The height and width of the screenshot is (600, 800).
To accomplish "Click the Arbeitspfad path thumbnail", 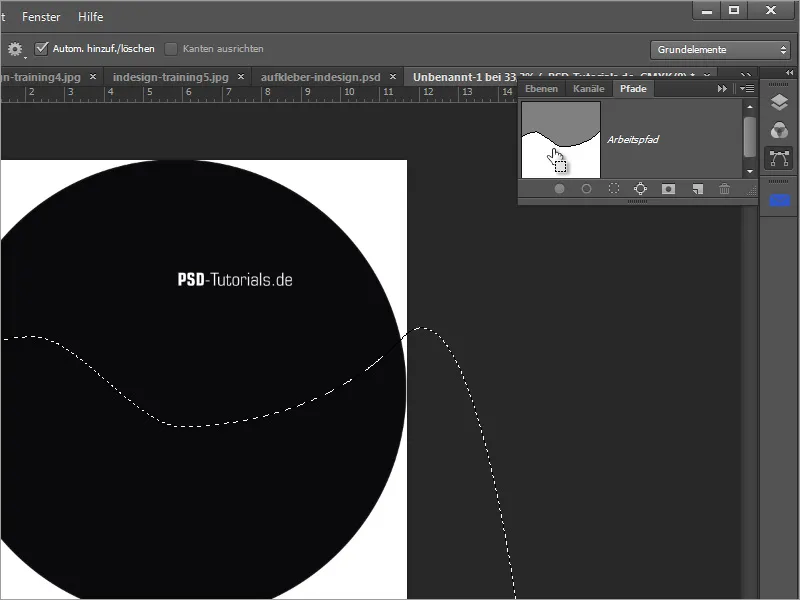I will tap(561, 140).
